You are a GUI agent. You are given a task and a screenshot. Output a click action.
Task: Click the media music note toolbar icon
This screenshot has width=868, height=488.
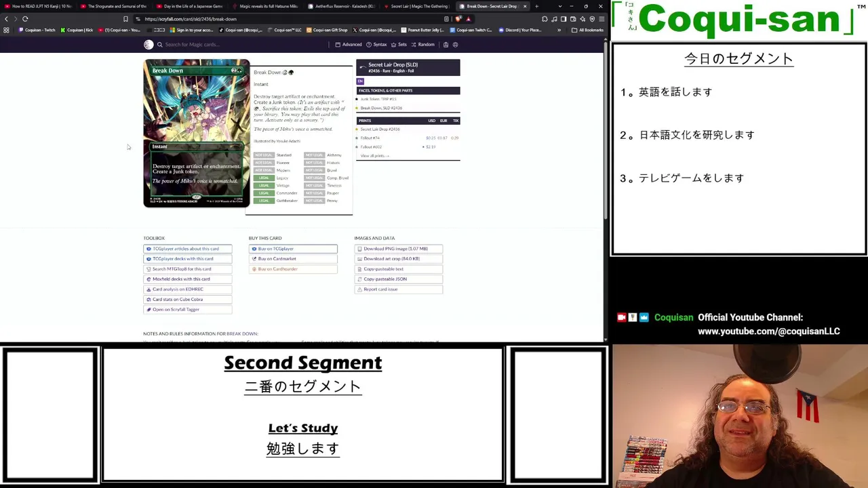pyautogui.click(x=554, y=19)
